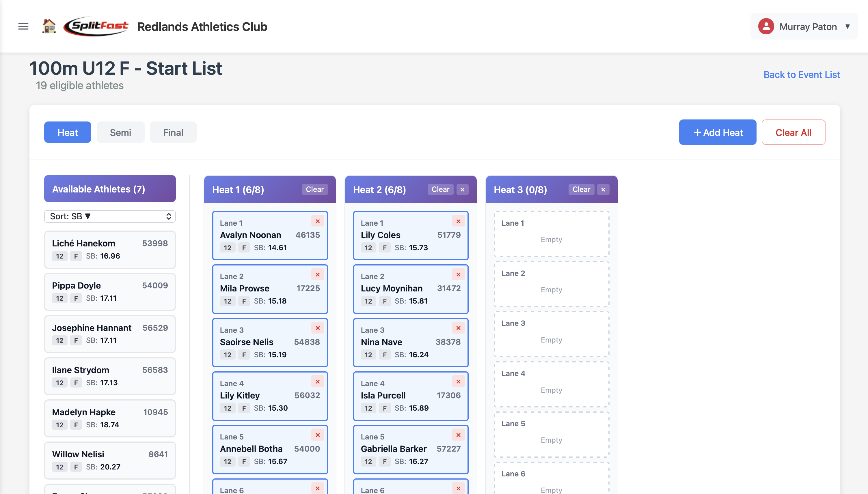Image resolution: width=868 pixels, height=494 pixels.
Task: Expand the Murray Paton account menu
Action: [x=847, y=26]
